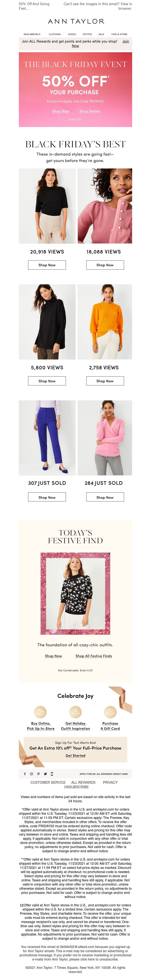Open the Instagram icon in footer

pyautogui.click(x=32, y=773)
